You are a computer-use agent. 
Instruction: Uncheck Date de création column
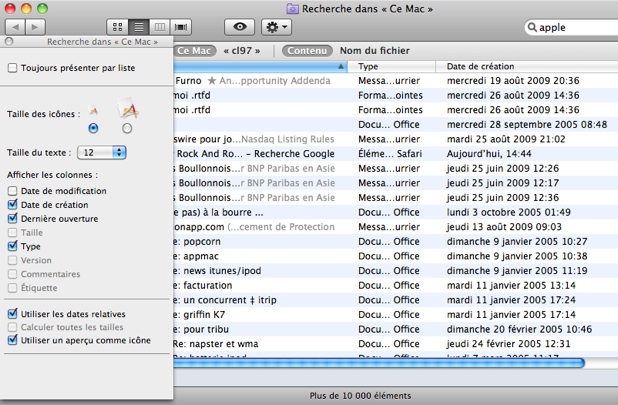tap(13, 204)
